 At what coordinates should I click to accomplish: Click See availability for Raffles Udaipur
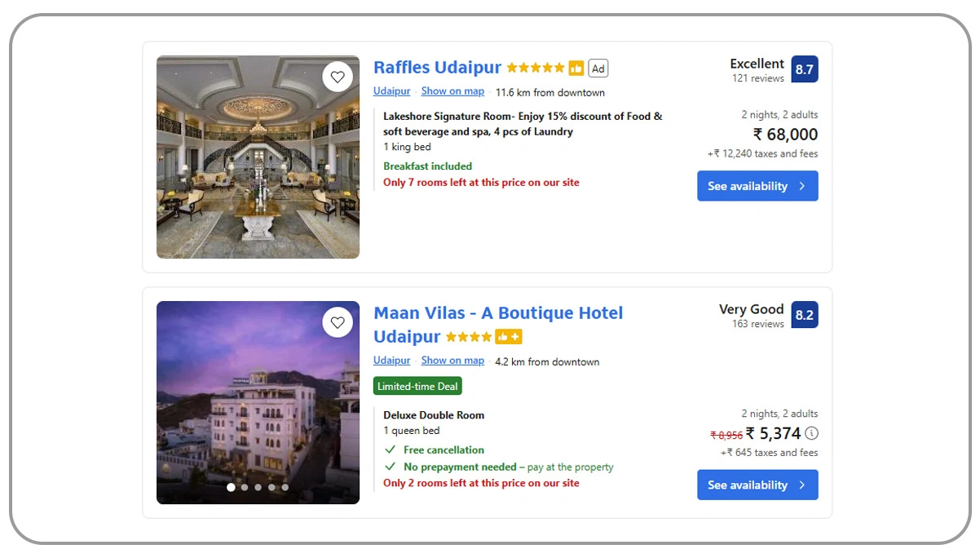coord(757,186)
